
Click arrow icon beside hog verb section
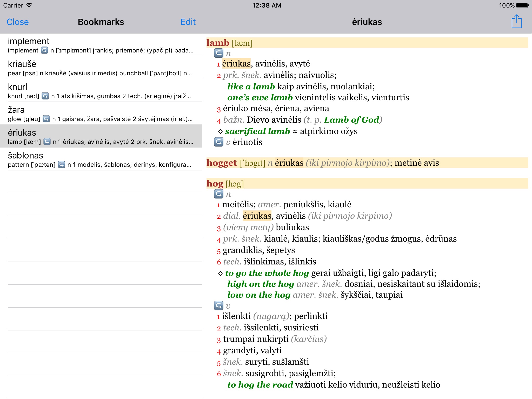coord(219,305)
